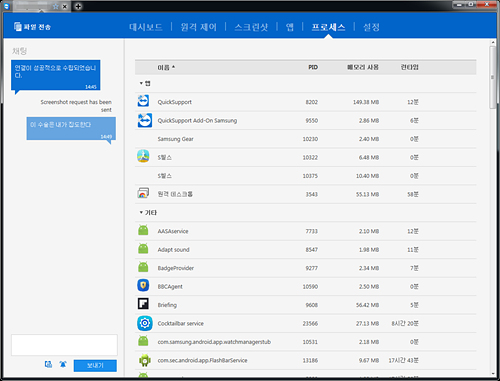This screenshot has width=500, height=381.
Task: Select the QuickSupport Add-On Samsung name
Action: (x=197, y=121)
